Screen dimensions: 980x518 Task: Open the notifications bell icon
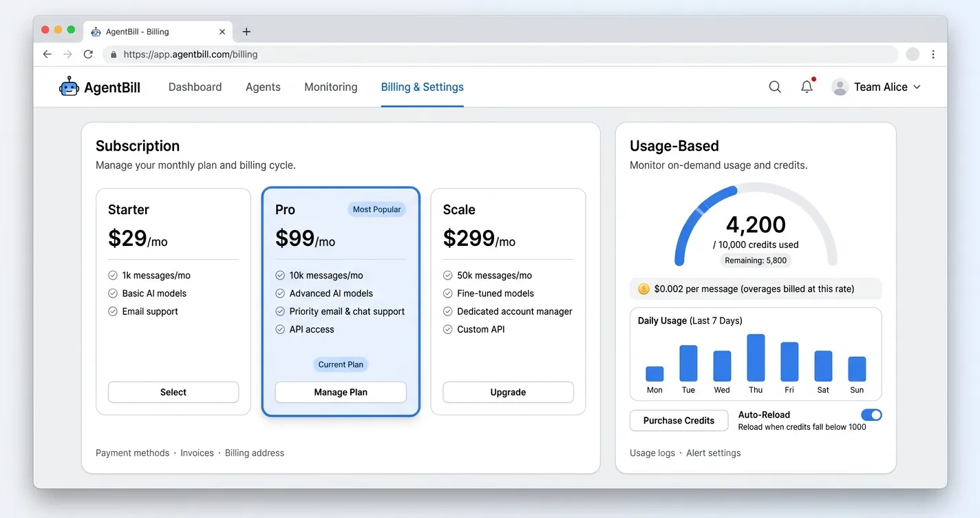807,87
